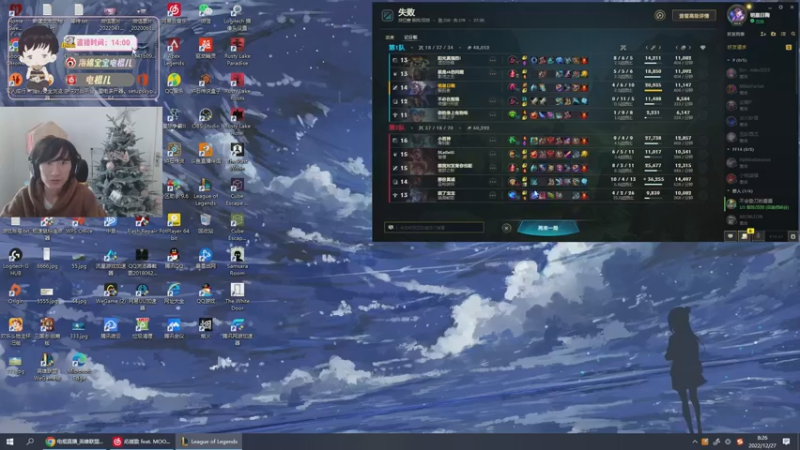Click Windows Start button on taskbar
Viewport: 800px width, 450px height.
(10, 441)
